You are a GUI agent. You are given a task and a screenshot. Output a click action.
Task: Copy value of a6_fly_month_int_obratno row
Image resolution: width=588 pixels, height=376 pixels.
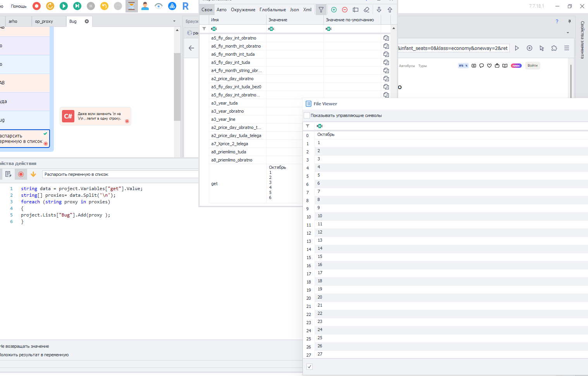point(386,46)
